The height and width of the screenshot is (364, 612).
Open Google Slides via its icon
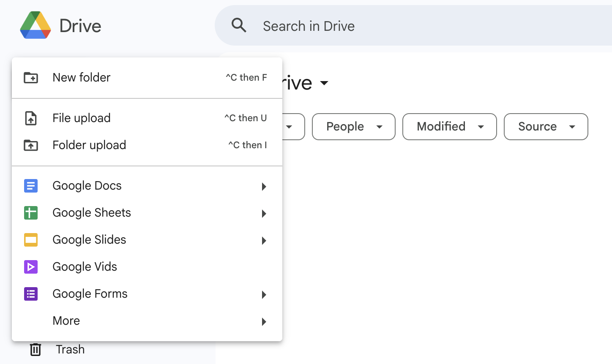pos(31,240)
